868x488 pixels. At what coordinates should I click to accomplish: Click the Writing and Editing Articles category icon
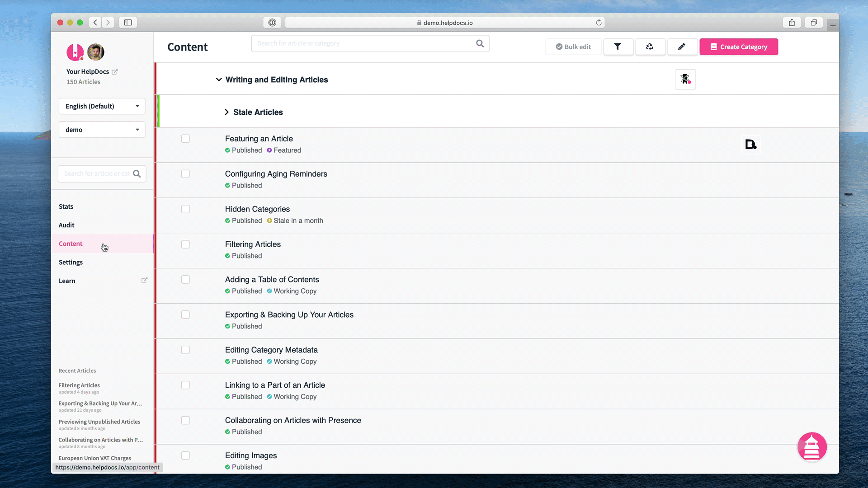point(685,80)
